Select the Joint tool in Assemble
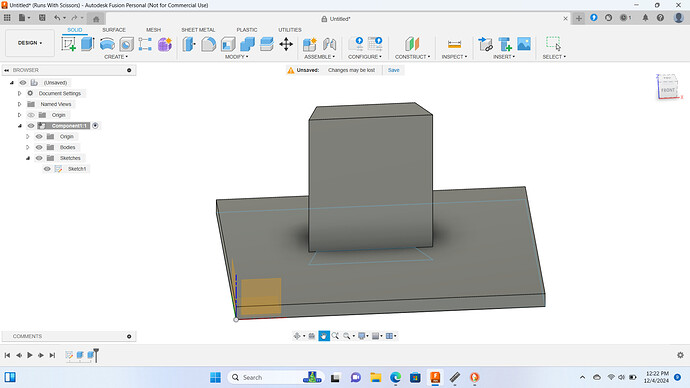The height and width of the screenshot is (388, 690). 329,44
